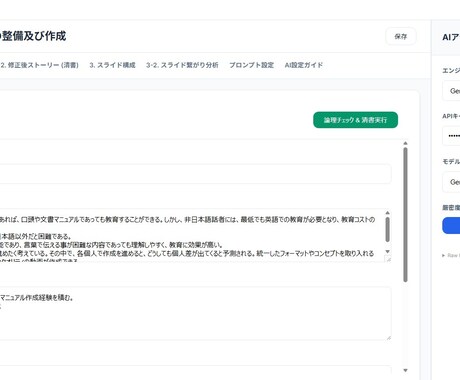Open the 2. 修正後ストーリー (清書) tab
The image size is (460, 380).
pos(39,65)
